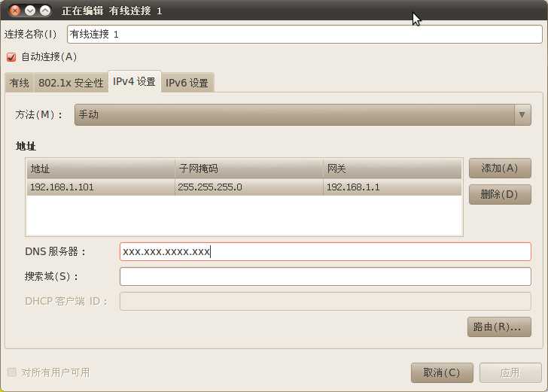Click the 应用 apply button
Image resolution: width=548 pixels, height=392 pixels.
click(510, 372)
